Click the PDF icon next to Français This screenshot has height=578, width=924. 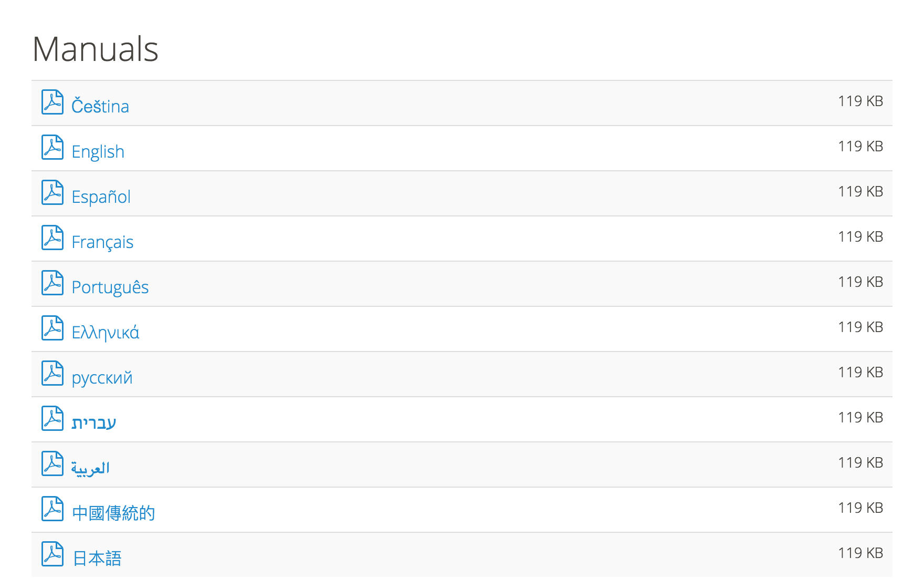coord(52,238)
